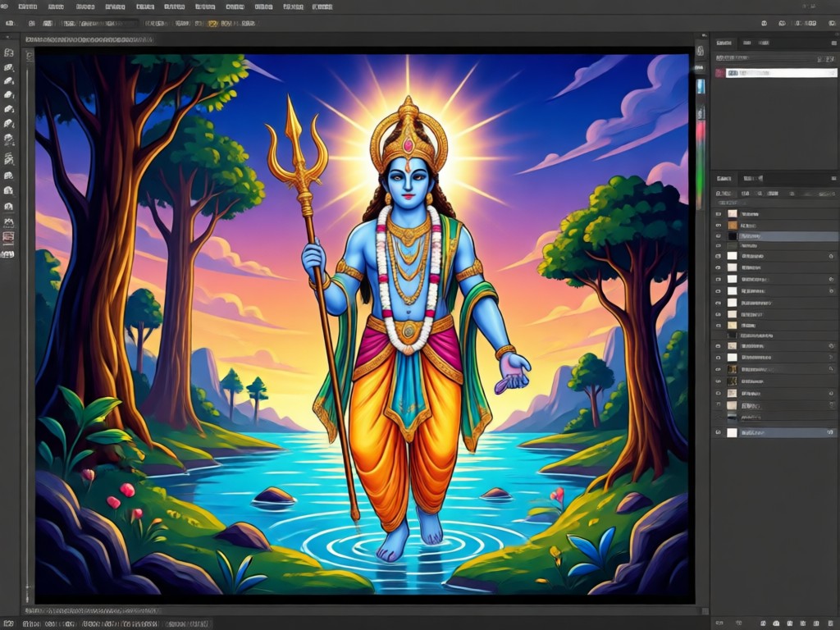840x630 pixels.
Task: Select the first tab of the upper right panel
Action: (724, 43)
